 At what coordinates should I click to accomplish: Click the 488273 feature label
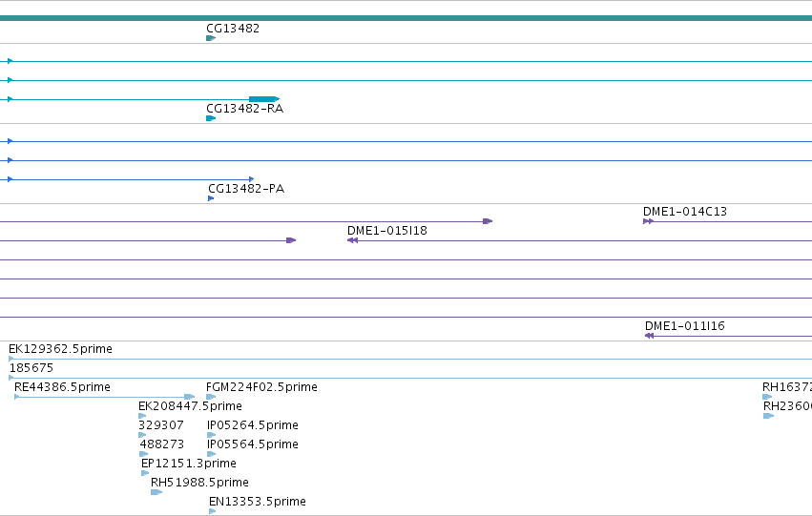pos(161,444)
